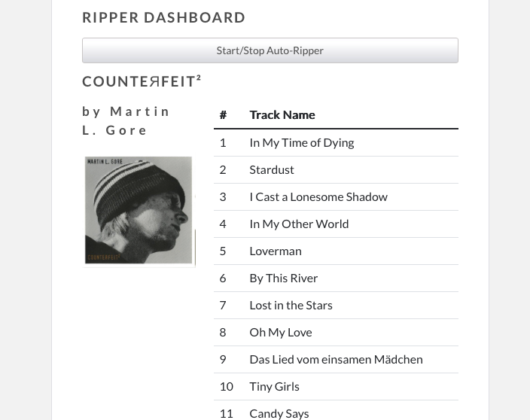This screenshot has width=530, height=420.
Task: Click the Counterfeit² album cover thumbnail
Action: (x=139, y=211)
